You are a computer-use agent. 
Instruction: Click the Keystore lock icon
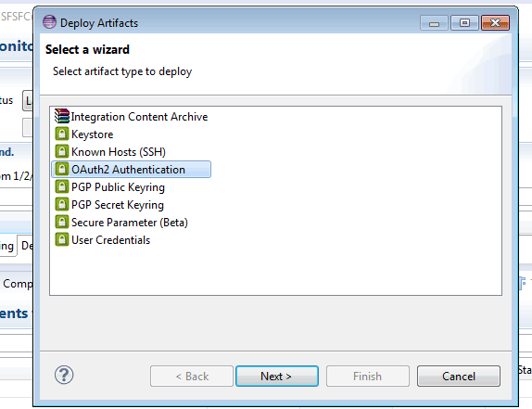pyautogui.click(x=62, y=134)
